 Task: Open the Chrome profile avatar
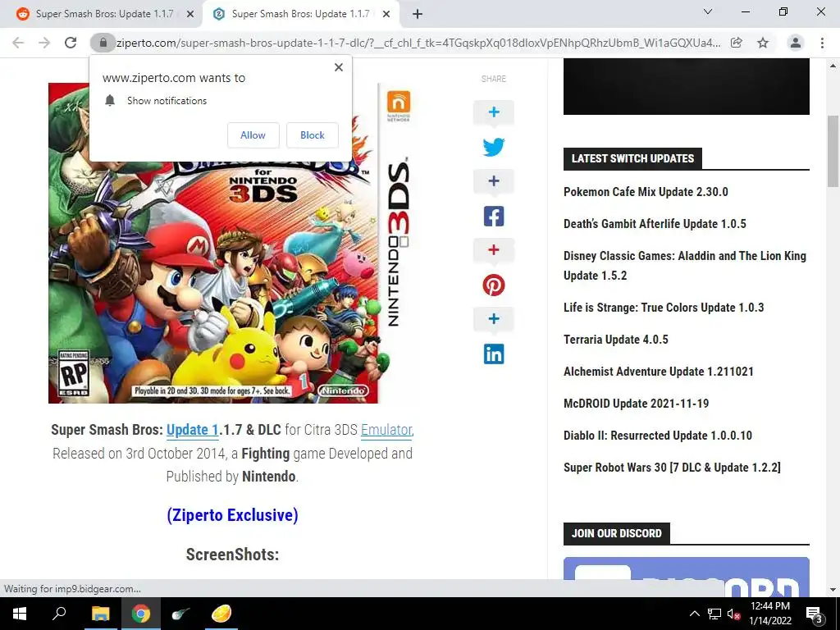point(796,43)
